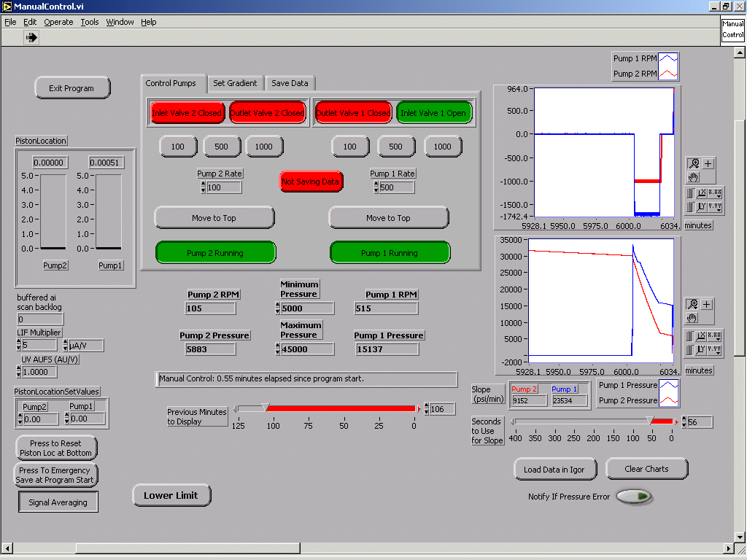Click the LabVIEW icon in the title bar

(7, 6)
